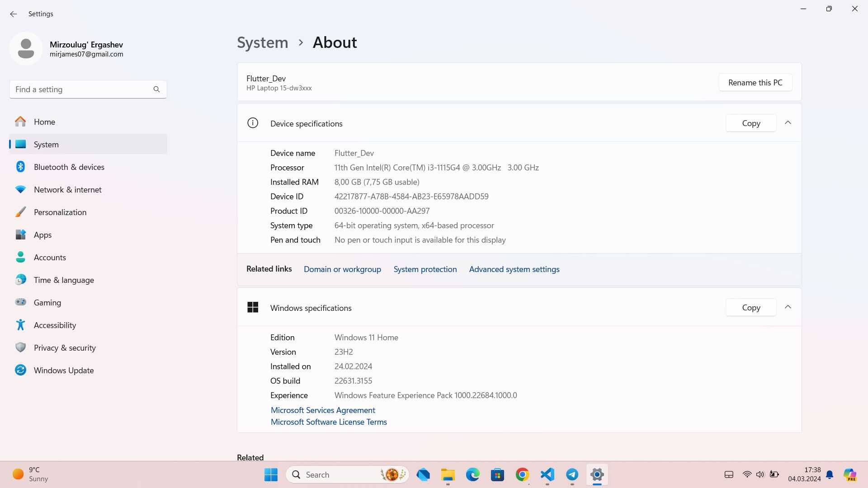Image resolution: width=868 pixels, height=488 pixels.
Task: Open System protection link
Action: pos(425,269)
